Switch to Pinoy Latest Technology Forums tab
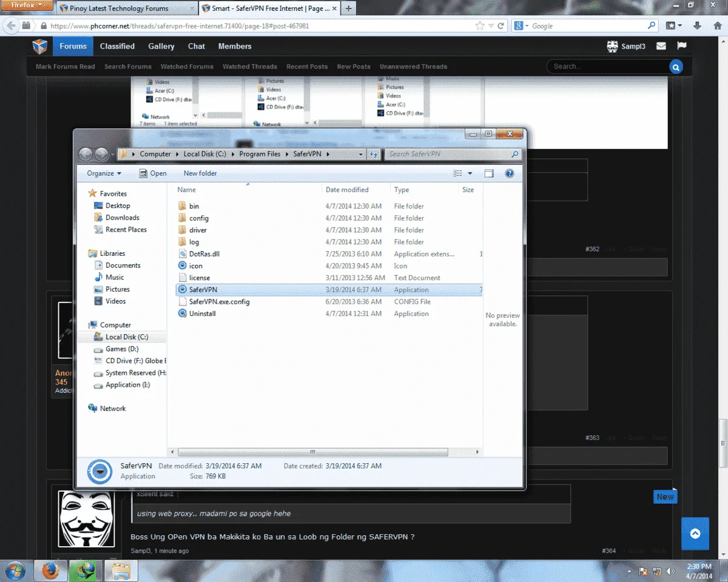728x582 pixels. pos(127,8)
